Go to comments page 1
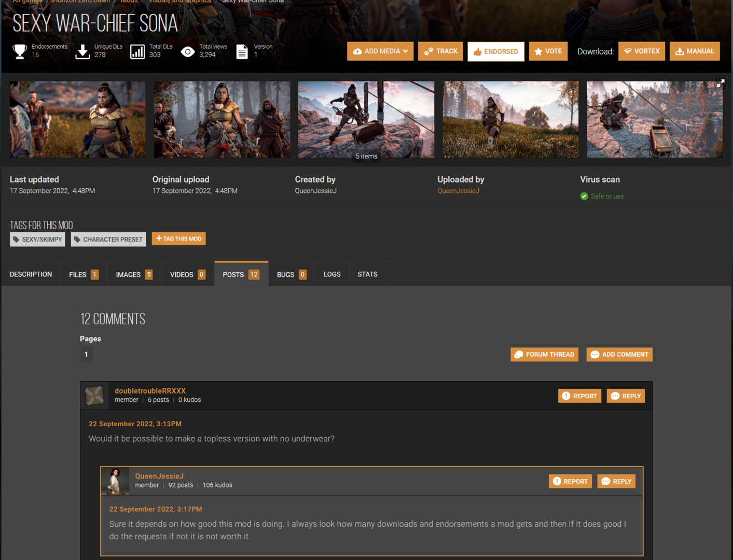The width and height of the screenshot is (733, 560). [86, 354]
